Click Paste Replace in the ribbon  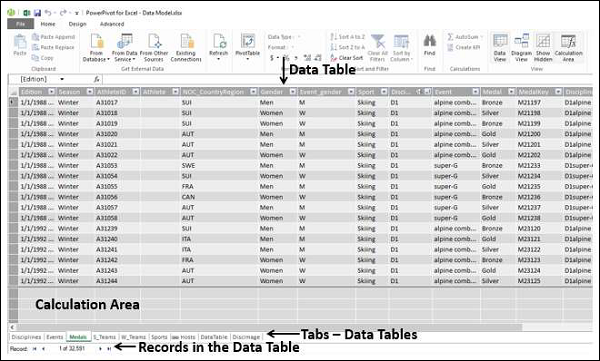pyautogui.click(x=53, y=47)
